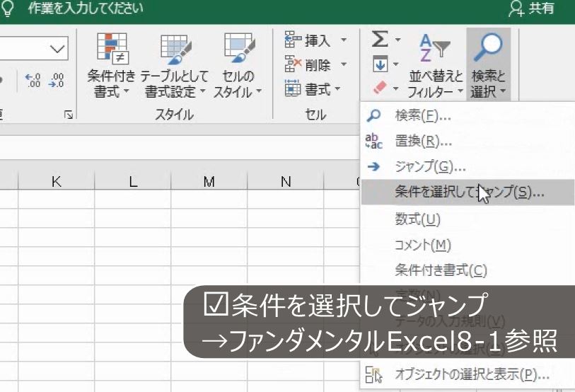Select コメント(M) menu item

467,245
